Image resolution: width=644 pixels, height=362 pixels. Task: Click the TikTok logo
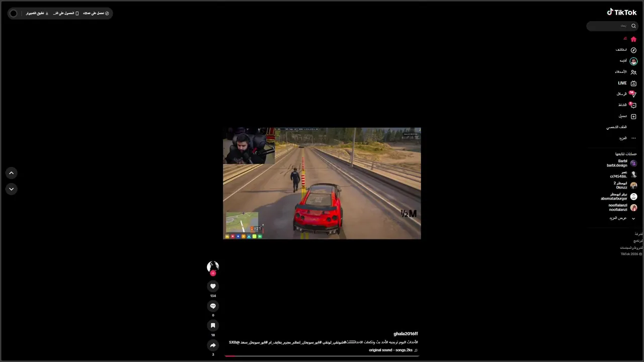(621, 12)
